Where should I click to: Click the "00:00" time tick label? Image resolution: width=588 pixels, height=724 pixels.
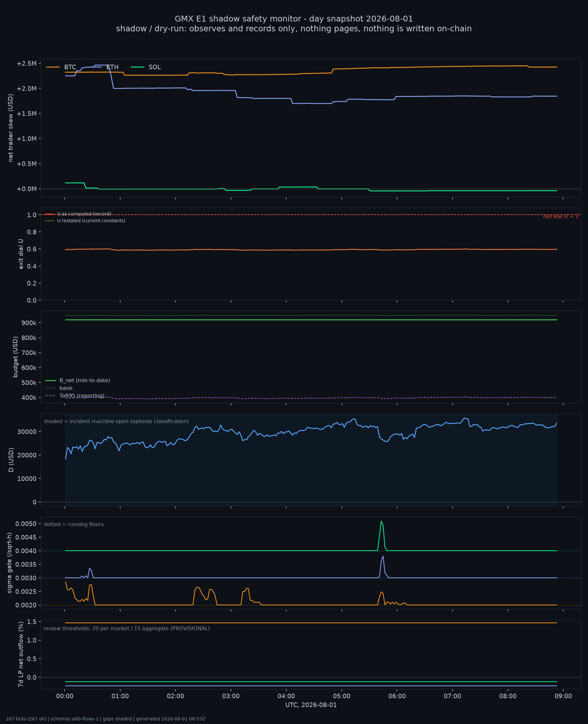[65, 696]
